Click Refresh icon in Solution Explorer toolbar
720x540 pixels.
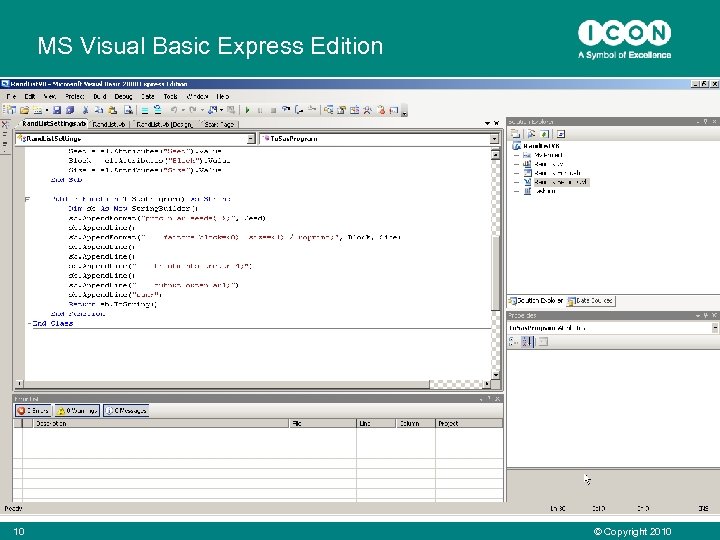pos(545,134)
